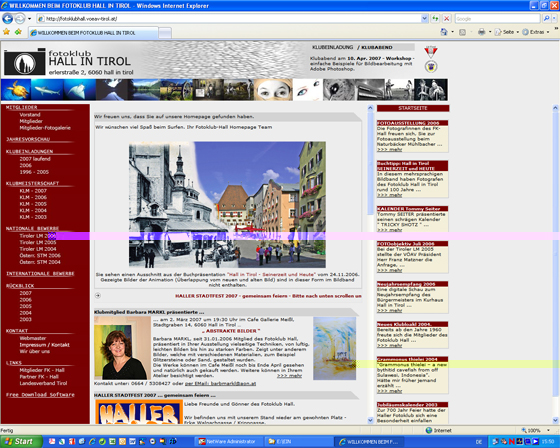Click the round coat-of-arms emblem
The width and height of the screenshot is (560, 448).
click(431, 66)
